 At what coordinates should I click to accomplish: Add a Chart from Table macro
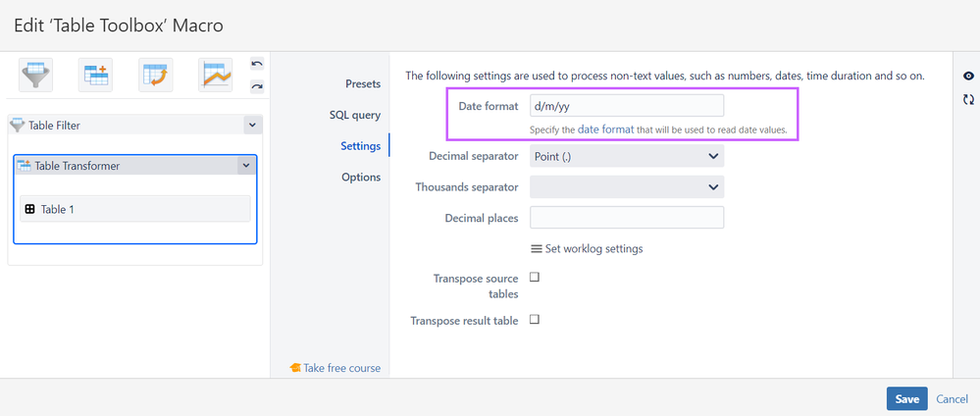click(216, 75)
